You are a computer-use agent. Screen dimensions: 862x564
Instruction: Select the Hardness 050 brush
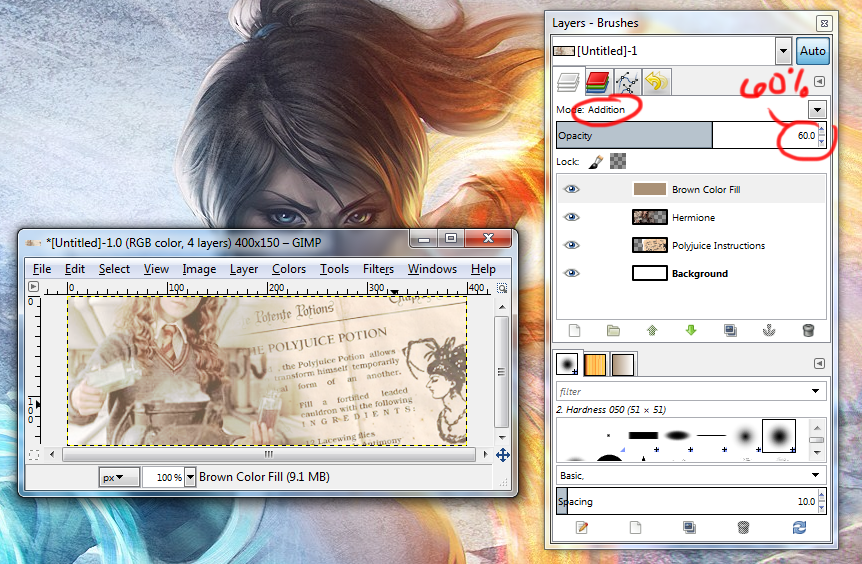tap(779, 436)
